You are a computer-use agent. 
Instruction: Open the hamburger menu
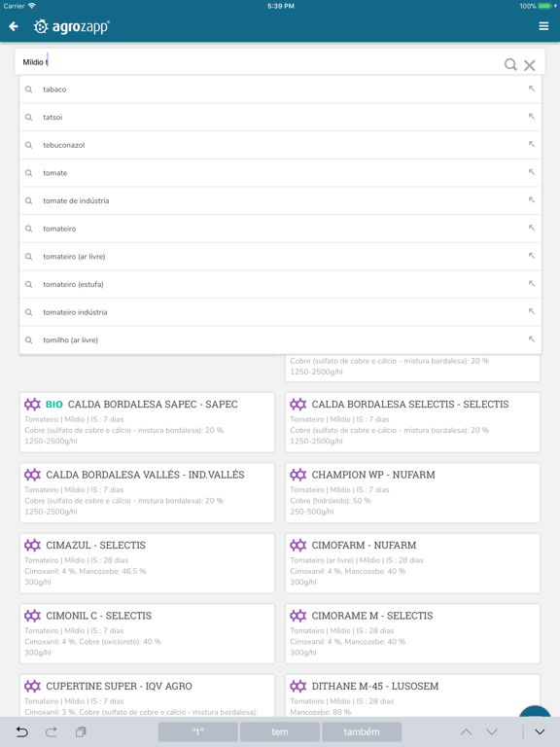click(543, 26)
